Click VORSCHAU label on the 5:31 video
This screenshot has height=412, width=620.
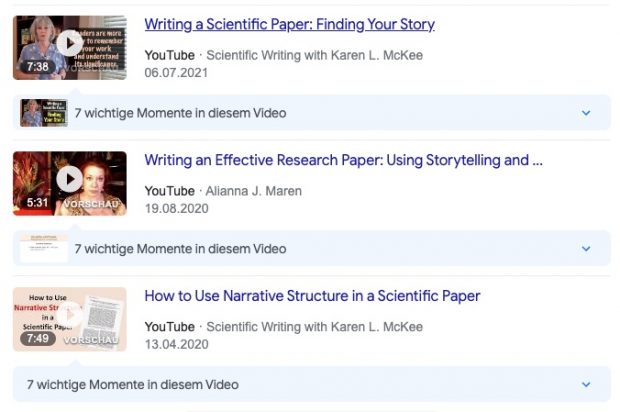(91, 203)
